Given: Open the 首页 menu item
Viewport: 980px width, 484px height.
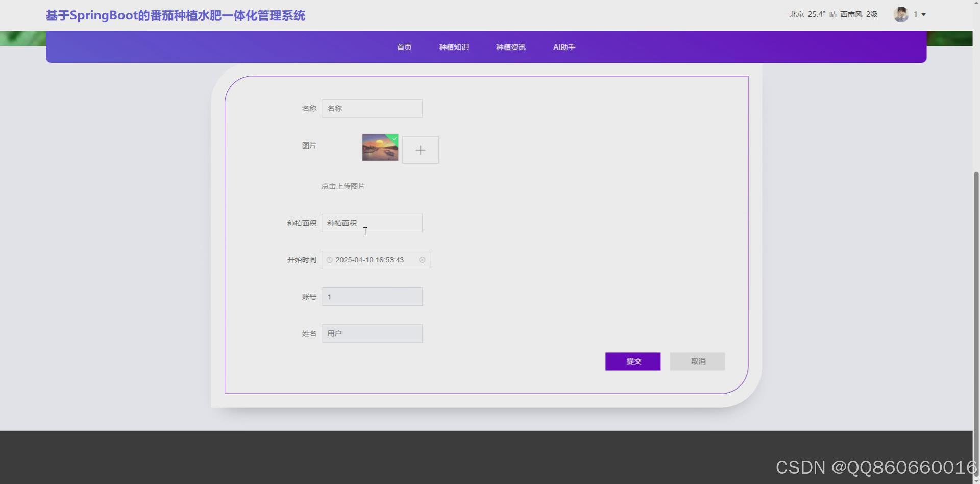Looking at the screenshot, I should 404,47.
